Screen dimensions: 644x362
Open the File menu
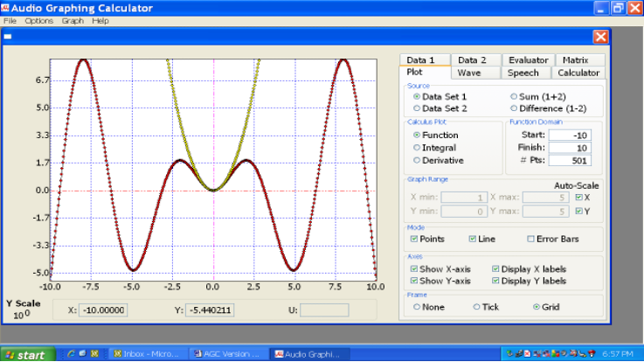[10, 21]
